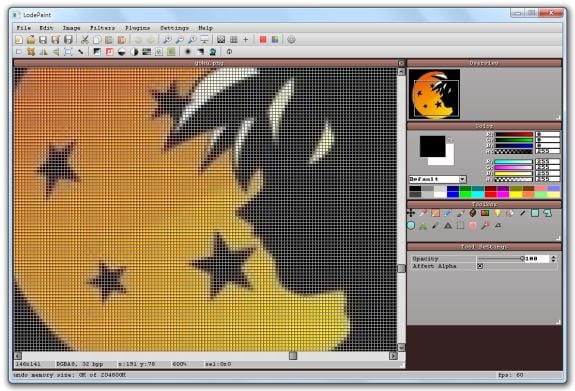575x391 pixels.
Task: Select the cyan ellipse shape tool
Action: [411, 225]
